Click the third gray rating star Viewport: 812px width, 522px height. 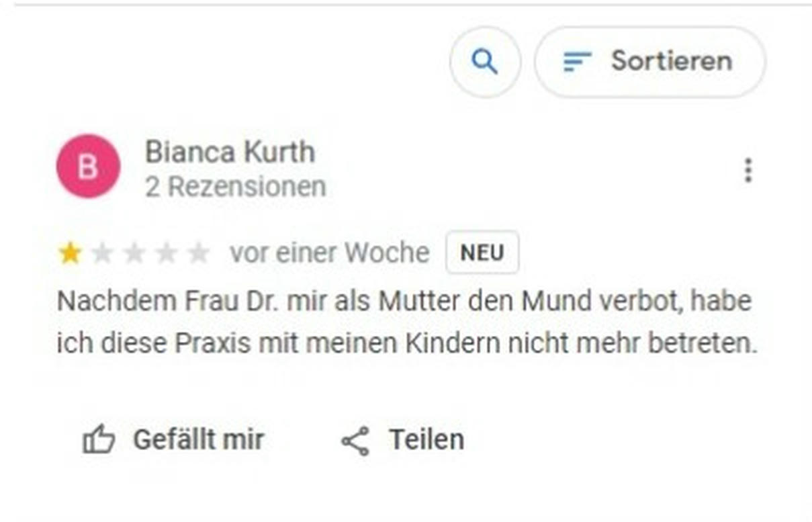coord(134,253)
